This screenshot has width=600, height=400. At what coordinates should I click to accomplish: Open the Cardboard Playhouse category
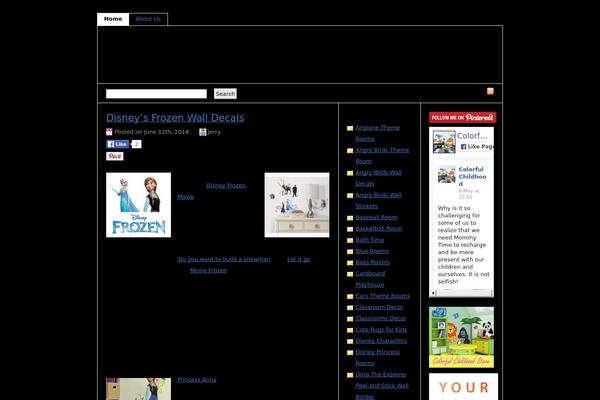click(x=370, y=279)
